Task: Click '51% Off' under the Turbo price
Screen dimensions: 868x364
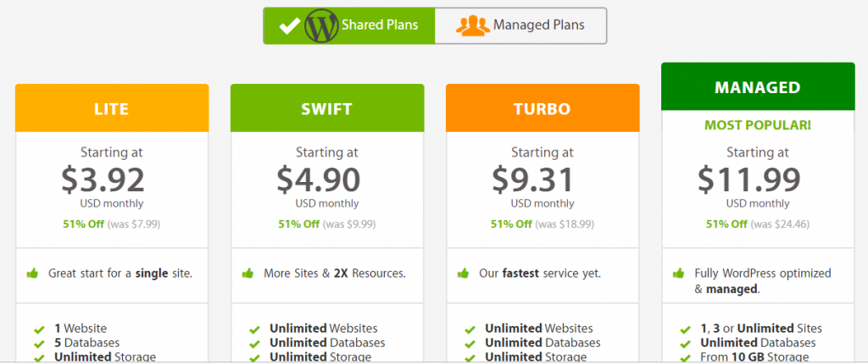Action: coord(511,224)
